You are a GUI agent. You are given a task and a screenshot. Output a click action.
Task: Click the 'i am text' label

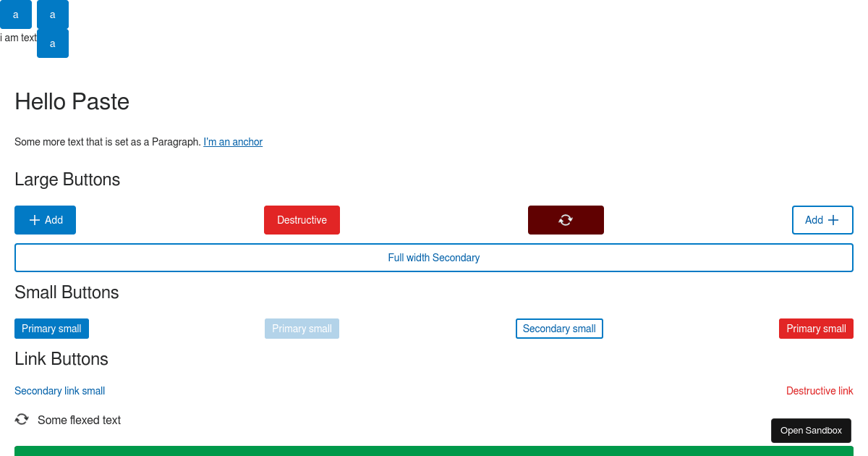[18, 38]
